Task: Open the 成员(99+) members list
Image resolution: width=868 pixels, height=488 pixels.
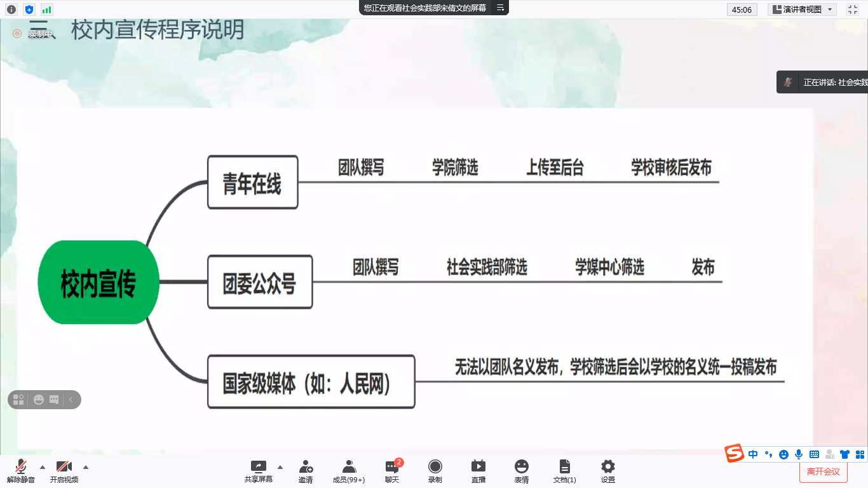Action: tap(349, 471)
